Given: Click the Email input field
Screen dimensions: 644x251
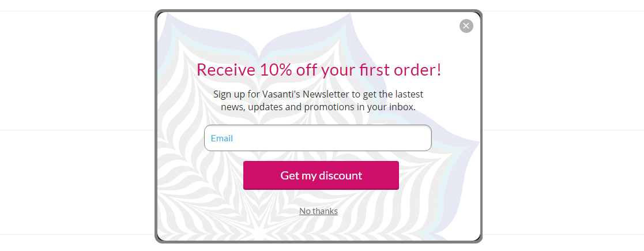Looking at the screenshot, I should [318, 138].
